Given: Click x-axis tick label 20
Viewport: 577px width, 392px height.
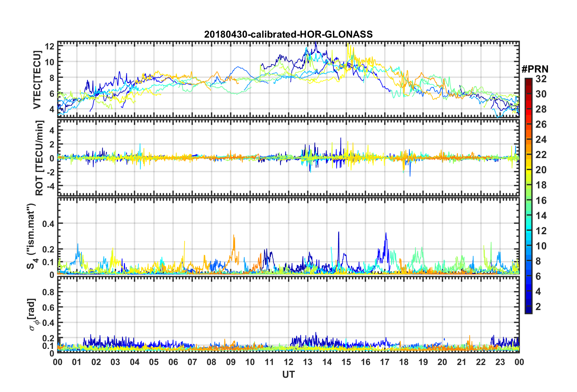Looking at the screenshot, I should 442,362.
